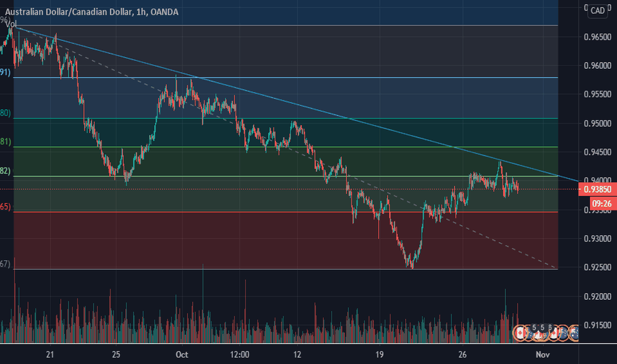Click the 19 date label on time axis
Viewport: 617px width, 364px height.
tap(379, 355)
